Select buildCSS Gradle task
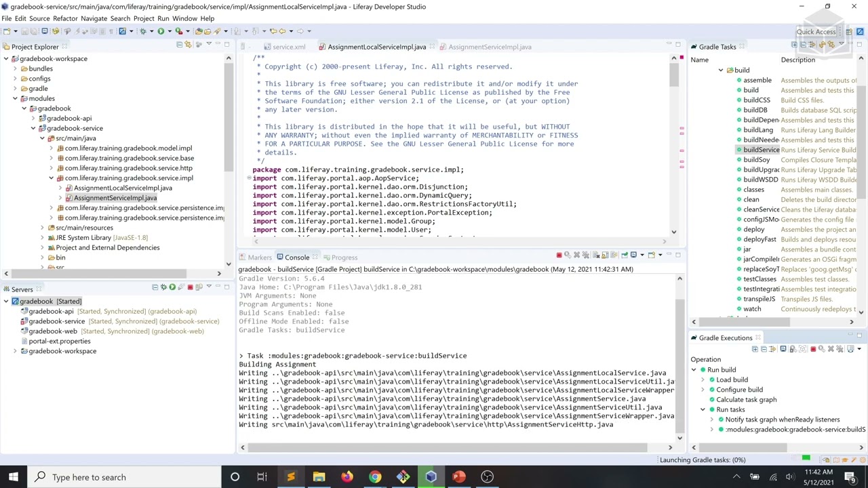 [x=757, y=100]
